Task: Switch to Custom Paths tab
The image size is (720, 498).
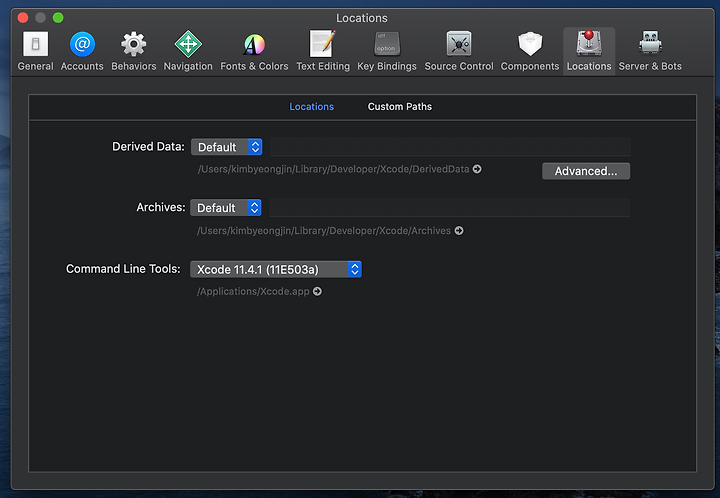Action: (x=399, y=106)
